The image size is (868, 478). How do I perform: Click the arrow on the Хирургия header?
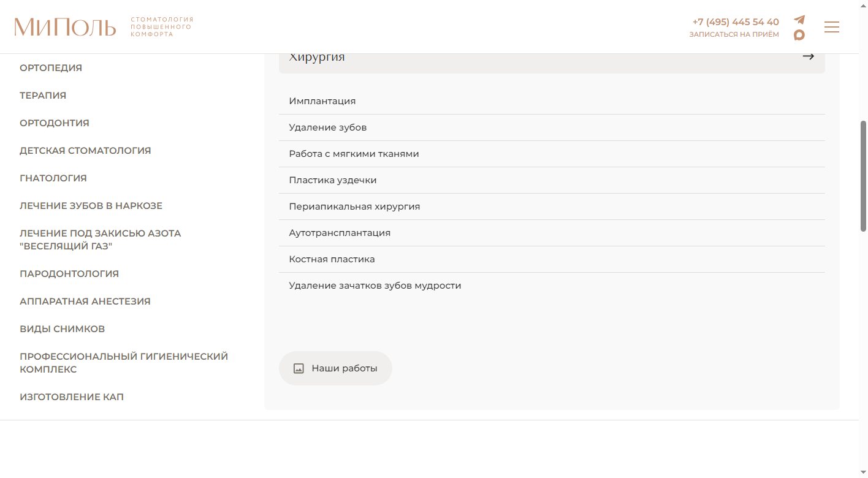tap(809, 56)
